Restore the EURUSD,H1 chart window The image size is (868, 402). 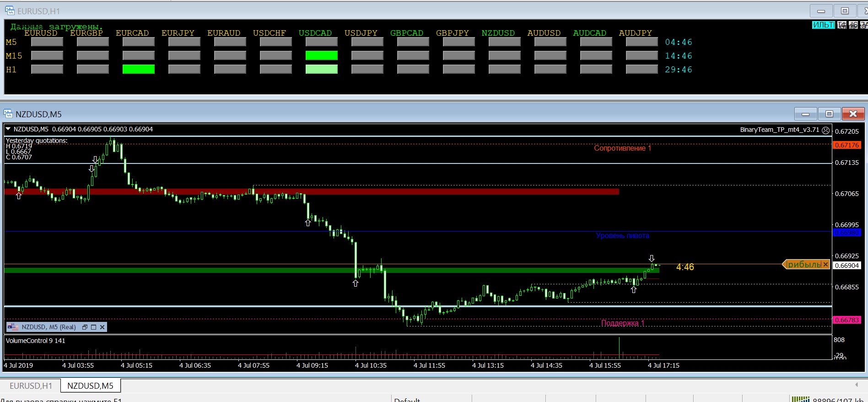(845, 11)
